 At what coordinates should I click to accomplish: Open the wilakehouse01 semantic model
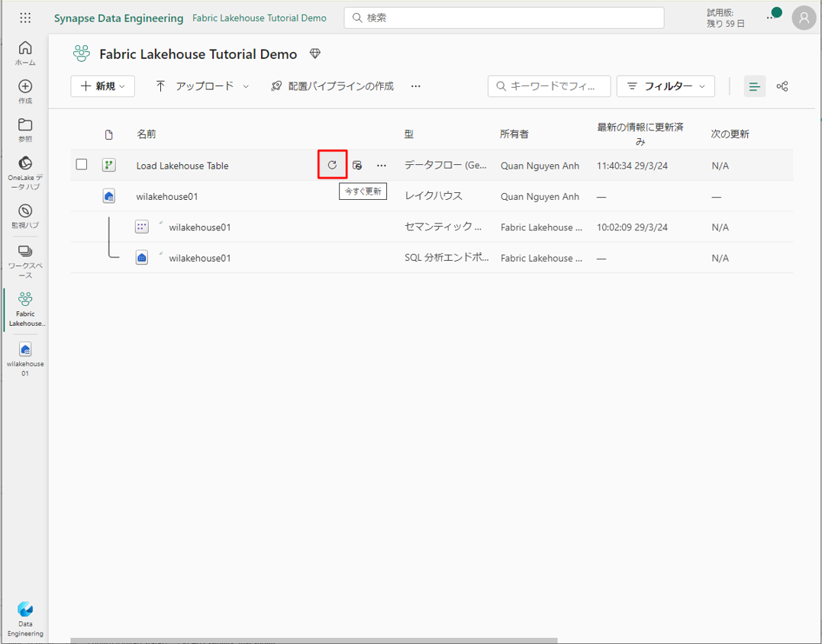click(x=200, y=227)
